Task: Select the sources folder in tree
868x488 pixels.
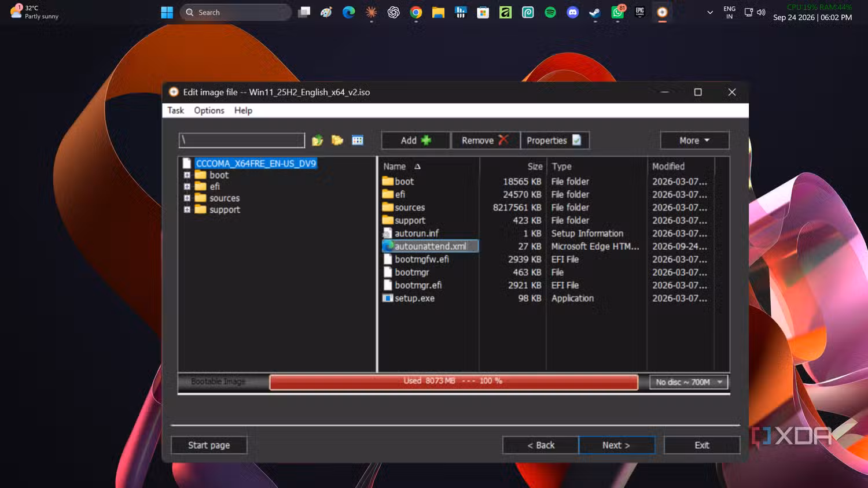Action: pyautogui.click(x=225, y=198)
